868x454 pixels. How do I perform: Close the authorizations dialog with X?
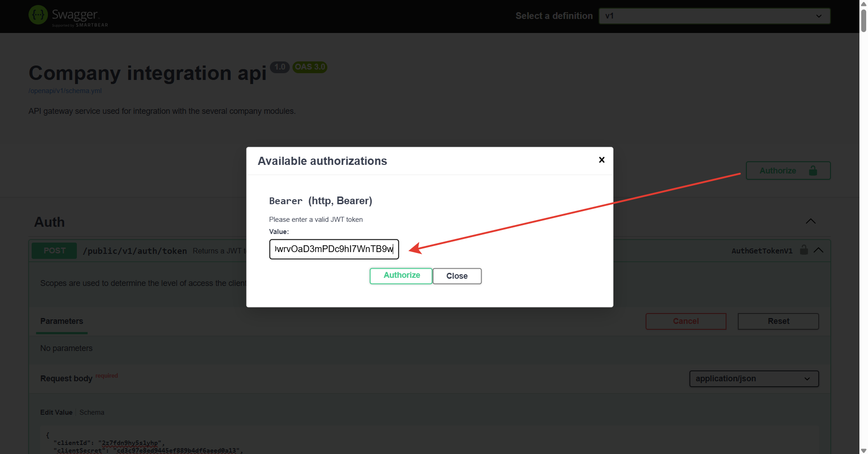[x=602, y=160]
